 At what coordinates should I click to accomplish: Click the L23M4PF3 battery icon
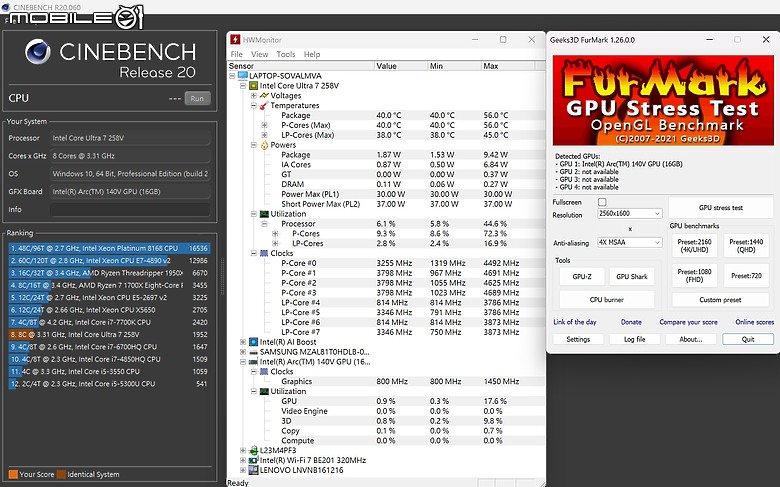tap(253, 450)
